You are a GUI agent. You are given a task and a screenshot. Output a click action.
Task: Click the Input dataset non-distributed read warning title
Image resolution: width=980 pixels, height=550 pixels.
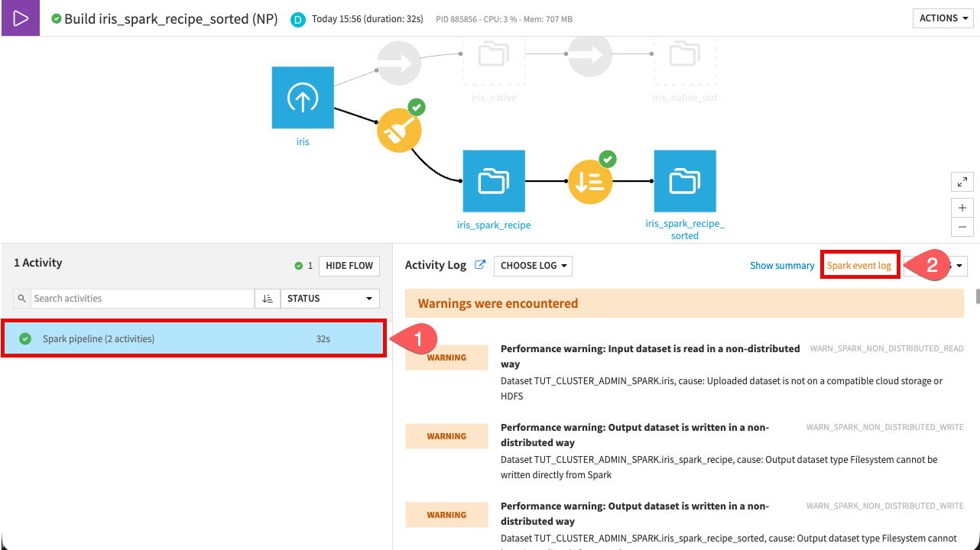pyautogui.click(x=651, y=356)
